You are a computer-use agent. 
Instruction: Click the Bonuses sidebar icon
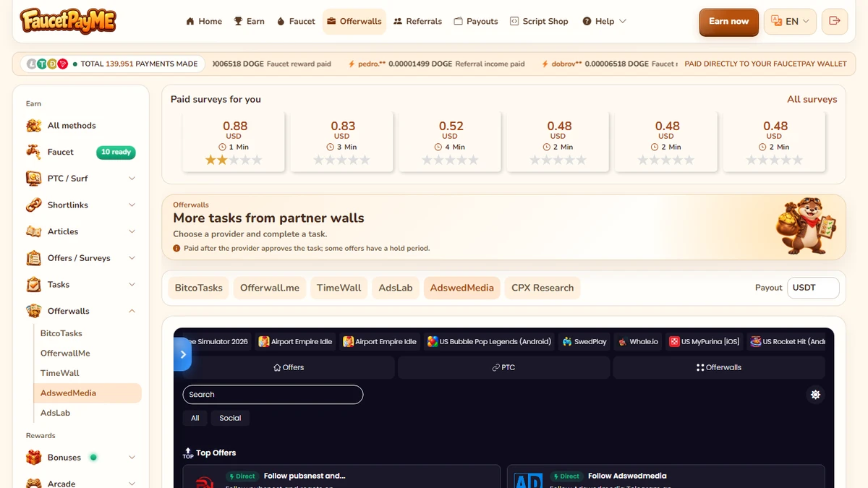click(34, 458)
